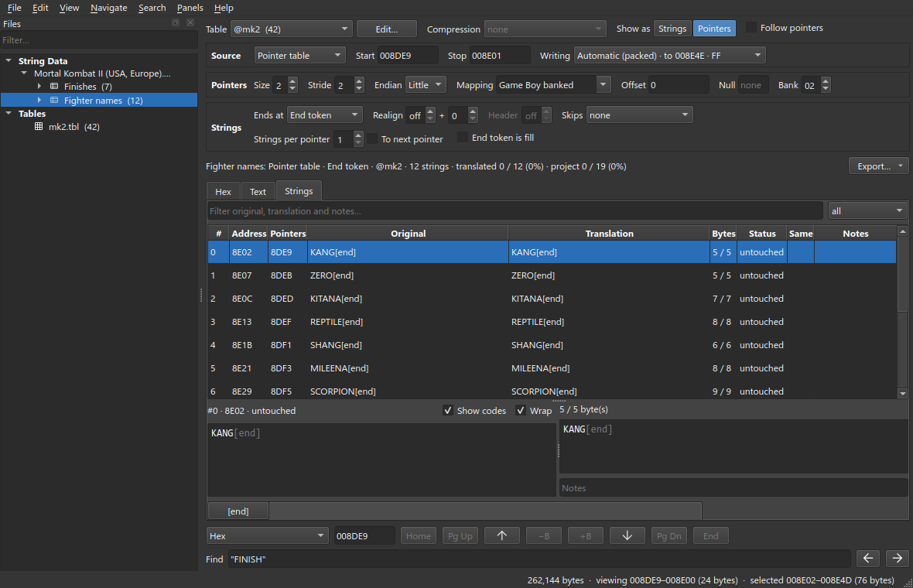Click the Offset value field
This screenshot has height=588, width=913.
pyautogui.click(x=679, y=85)
